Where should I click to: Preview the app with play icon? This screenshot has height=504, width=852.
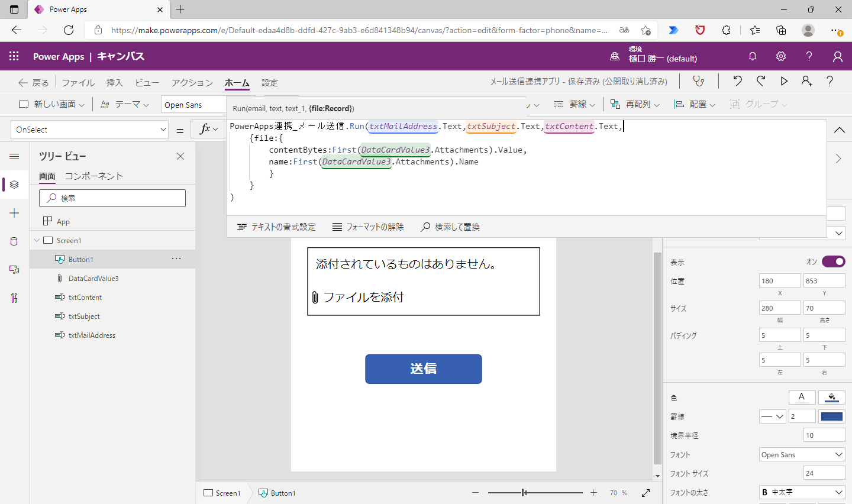784,81
